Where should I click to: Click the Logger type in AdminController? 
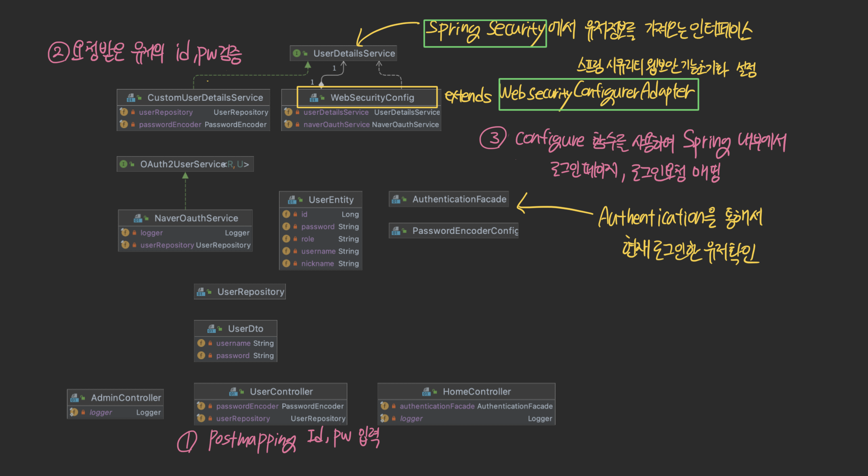pyautogui.click(x=148, y=413)
